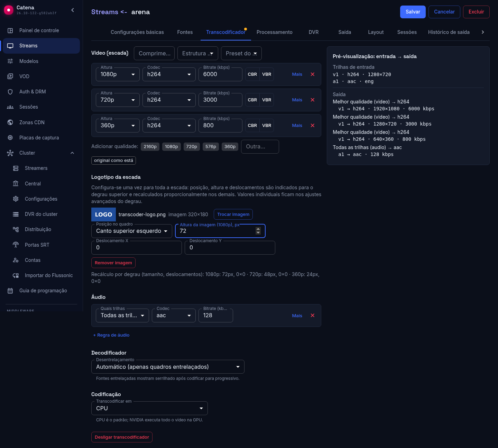The height and width of the screenshot is (448, 498).
Task: Remove the 1080p quality row
Action: click(313, 74)
